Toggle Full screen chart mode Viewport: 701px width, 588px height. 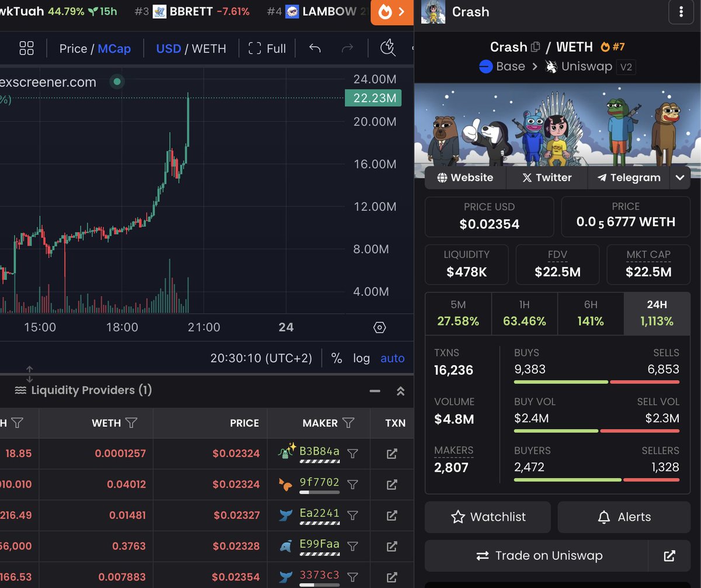[x=267, y=48]
